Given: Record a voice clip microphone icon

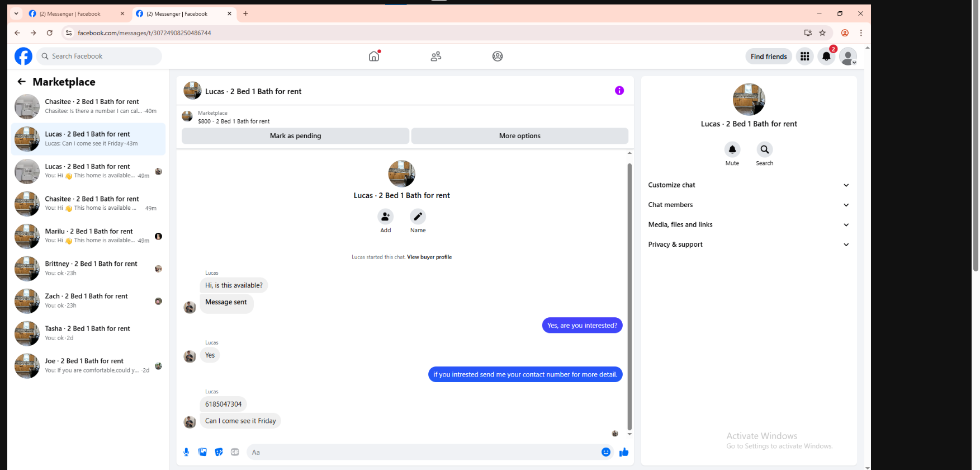Looking at the screenshot, I should [186, 452].
